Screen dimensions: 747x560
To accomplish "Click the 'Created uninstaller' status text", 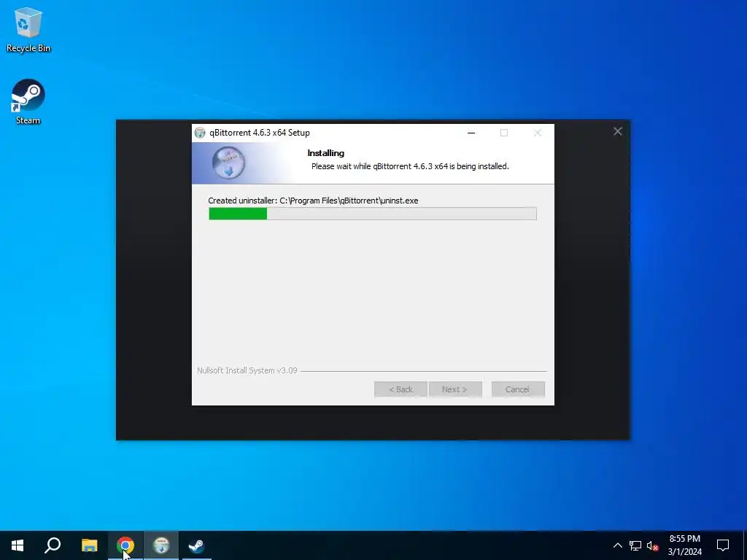I will pos(313,201).
